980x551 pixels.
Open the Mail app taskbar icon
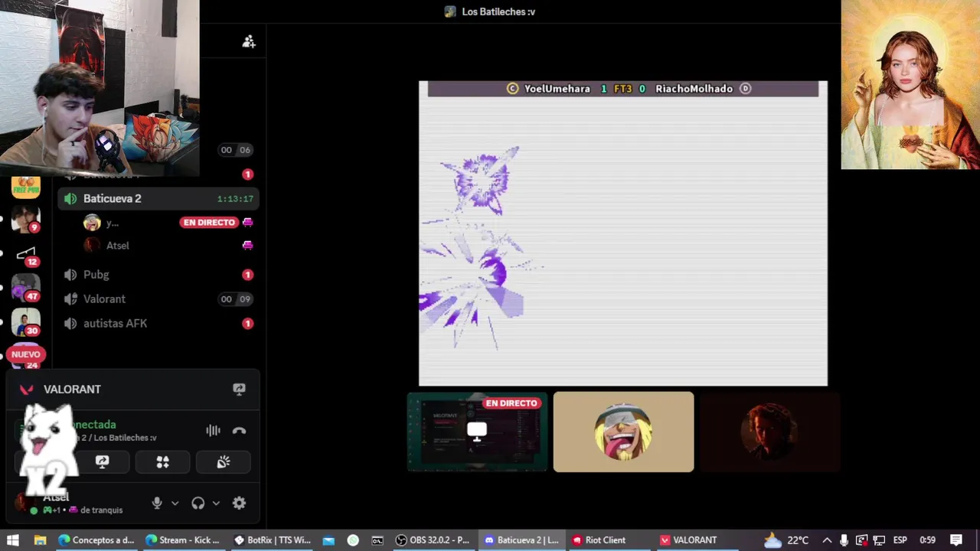[x=328, y=540]
